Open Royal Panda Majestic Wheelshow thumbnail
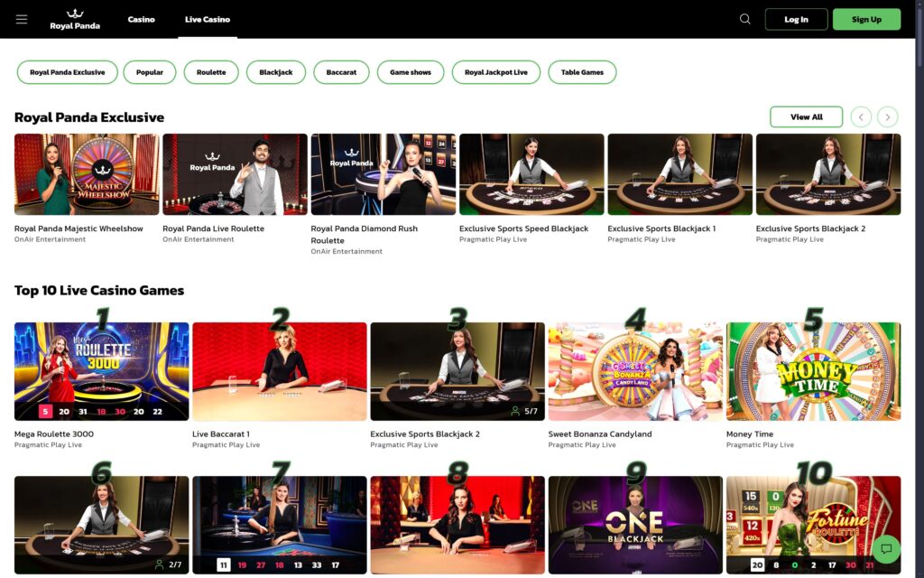 87,174
